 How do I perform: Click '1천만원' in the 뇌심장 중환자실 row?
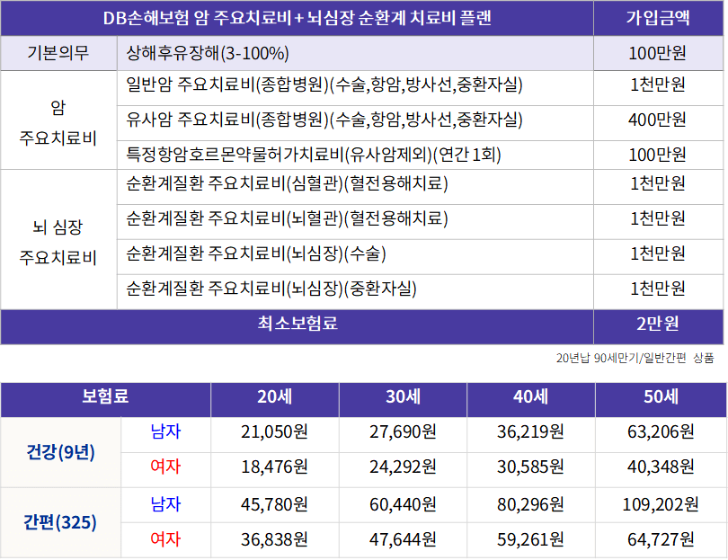coord(657,289)
